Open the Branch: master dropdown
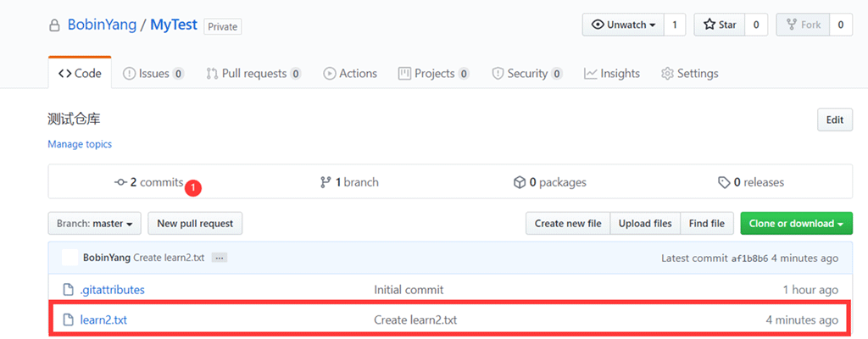 (95, 223)
